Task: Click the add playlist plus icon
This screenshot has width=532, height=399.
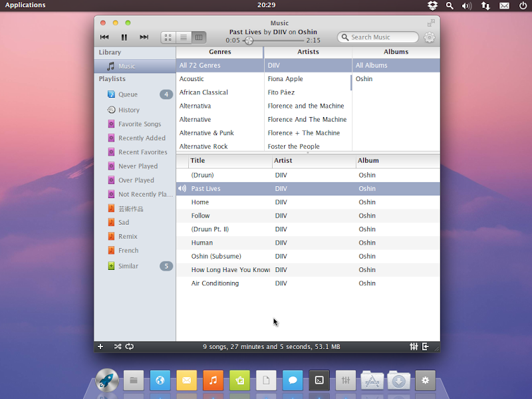Action: pos(100,346)
